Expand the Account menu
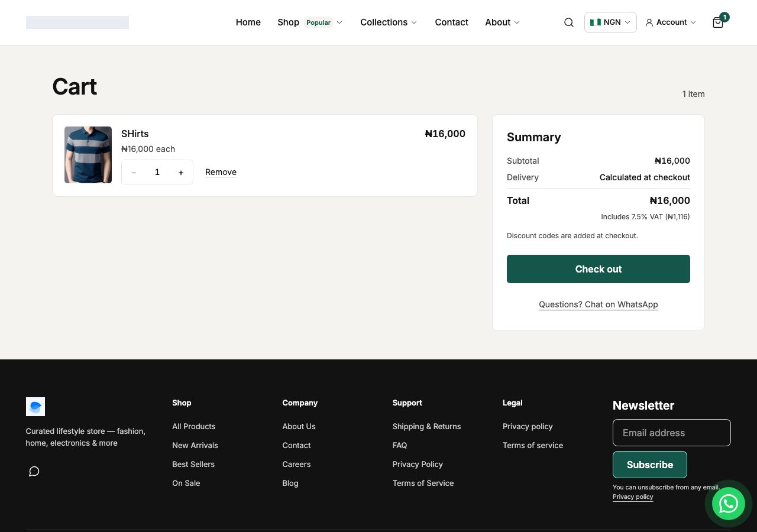 [671, 22]
